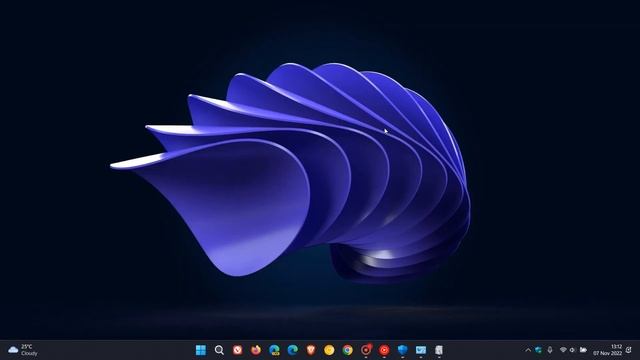Open Wi-Fi network quick settings

pyautogui.click(x=563, y=350)
